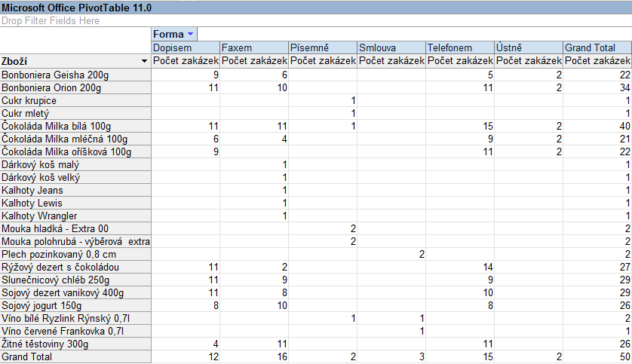The image size is (632, 364).
Task: Open the Zboží field dropdown arrow
Action: (144, 61)
